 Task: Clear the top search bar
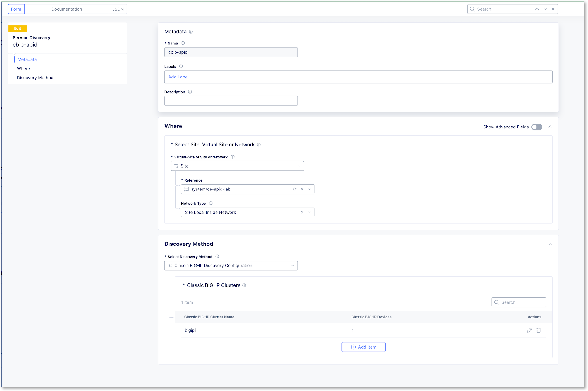point(553,9)
